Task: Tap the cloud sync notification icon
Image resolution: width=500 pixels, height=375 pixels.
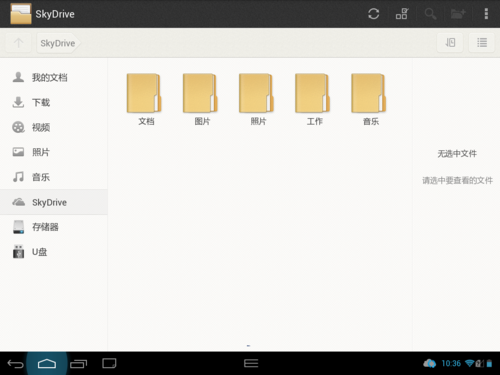Action: tap(429, 363)
